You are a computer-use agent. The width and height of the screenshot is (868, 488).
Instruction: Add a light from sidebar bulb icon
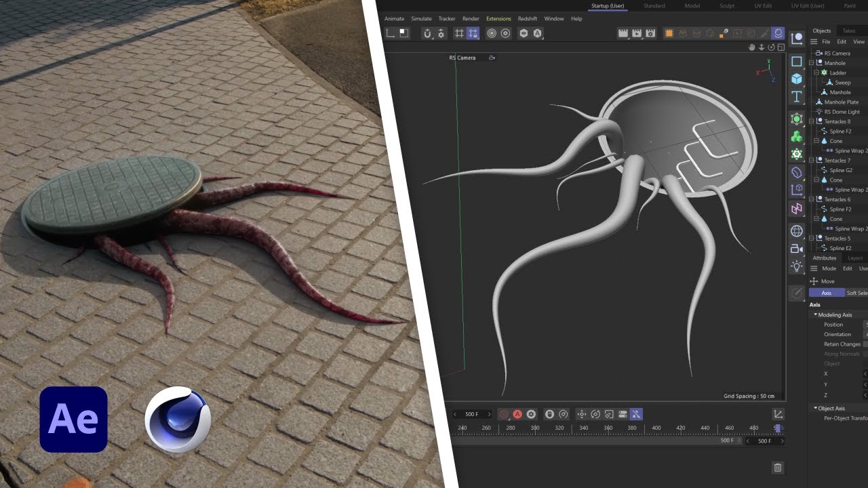pyautogui.click(x=797, y=266)
